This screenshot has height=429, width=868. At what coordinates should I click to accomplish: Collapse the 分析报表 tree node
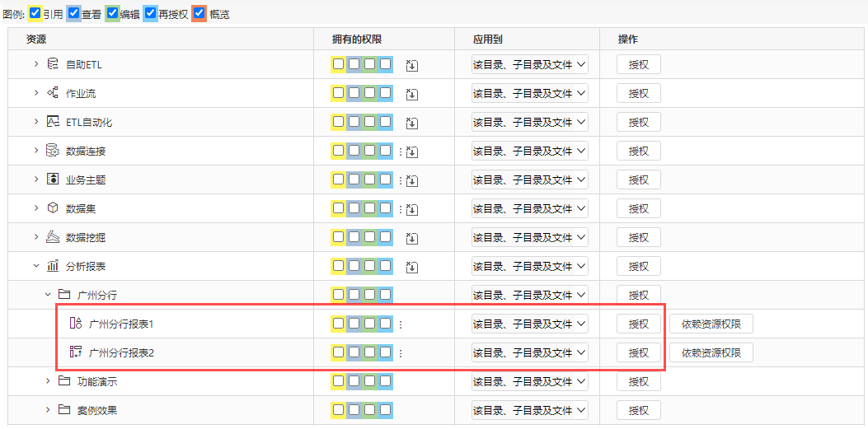36,266
